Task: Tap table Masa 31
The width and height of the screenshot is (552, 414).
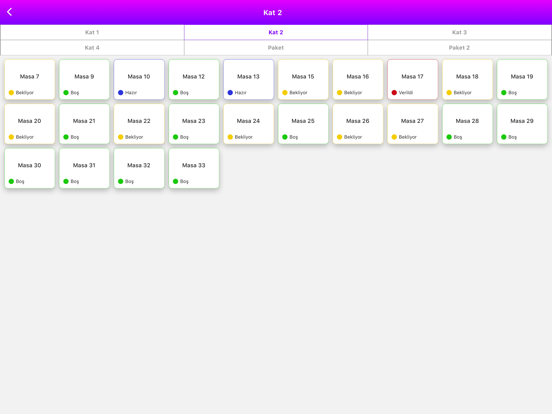Action: pyautogui.click(x=84, y=168)
